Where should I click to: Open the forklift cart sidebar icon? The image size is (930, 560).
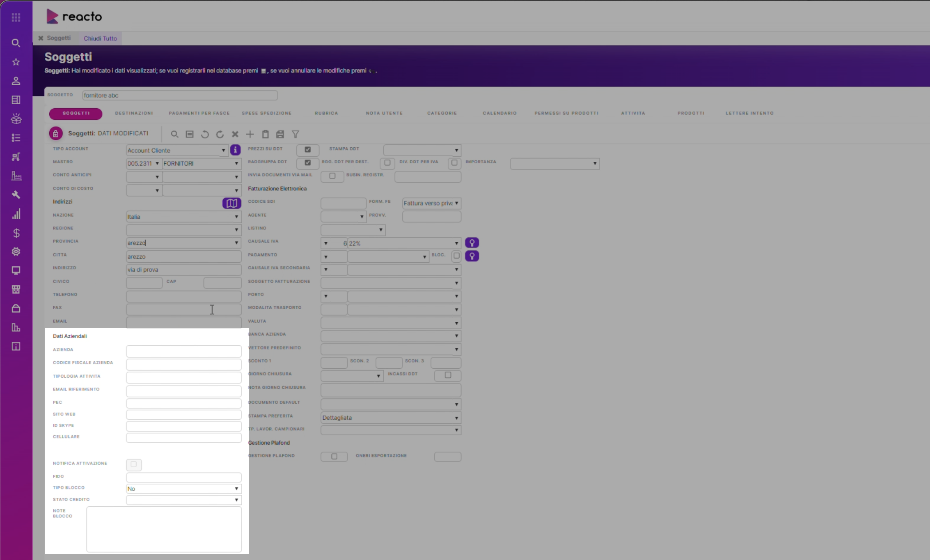pyautogui.click(x=16, y=157)
